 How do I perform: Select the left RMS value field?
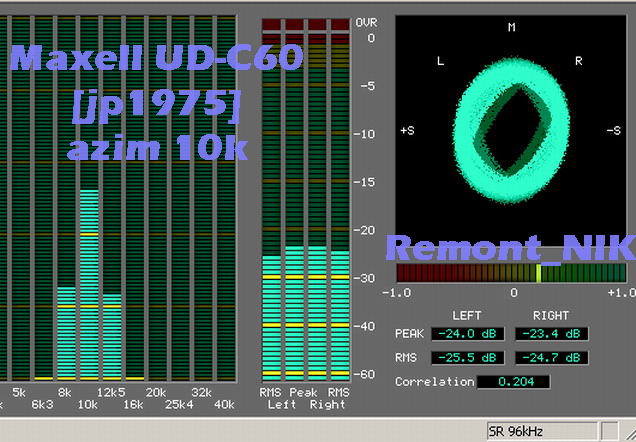pos(467,358)
